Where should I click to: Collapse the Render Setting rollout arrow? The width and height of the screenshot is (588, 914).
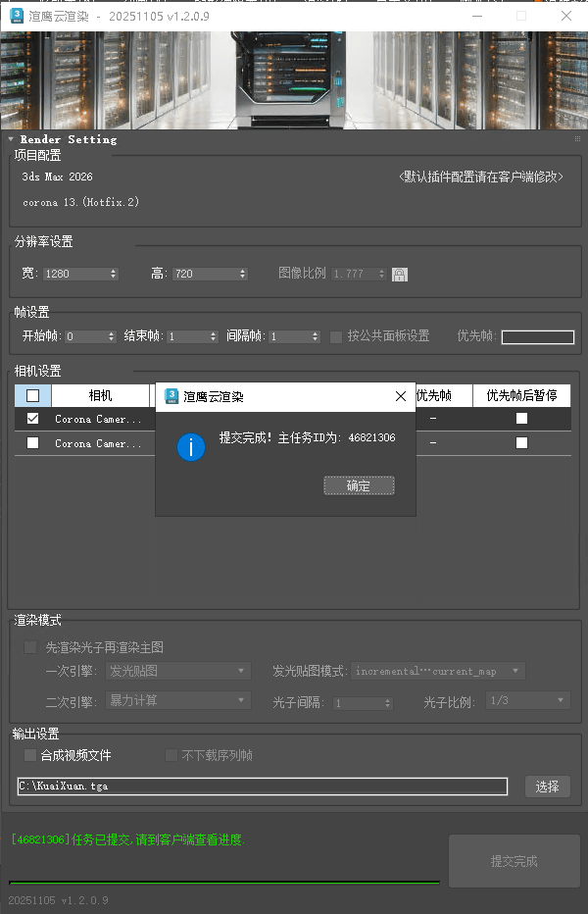[x=11, y=139]
